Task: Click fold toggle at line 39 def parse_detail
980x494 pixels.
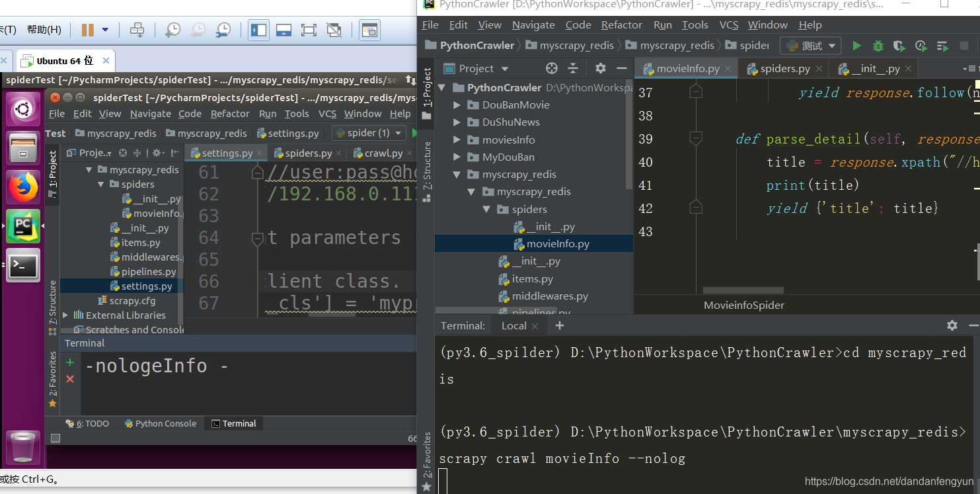Action: (x=695, y=139)
